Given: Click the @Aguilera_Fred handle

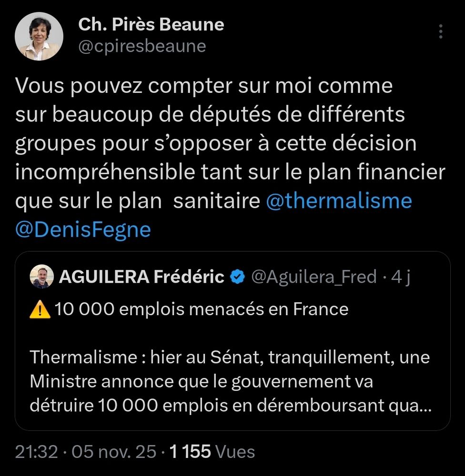Looking at the screenshot, I should [314, 277].
